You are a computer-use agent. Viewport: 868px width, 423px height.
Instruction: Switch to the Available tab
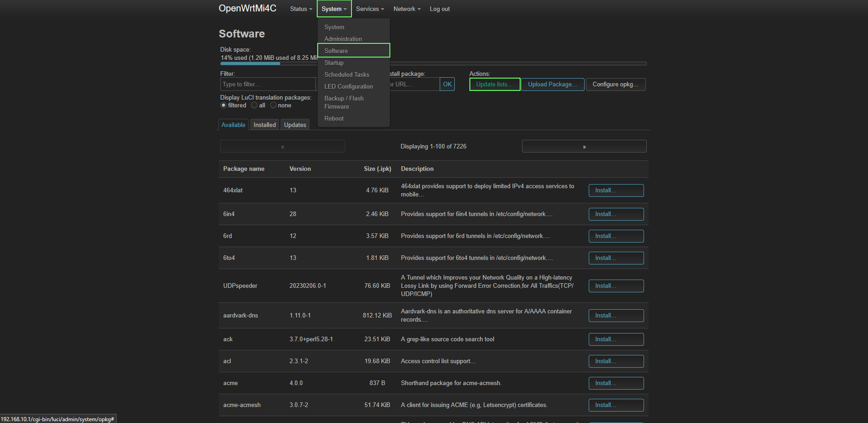coord(233,125)
